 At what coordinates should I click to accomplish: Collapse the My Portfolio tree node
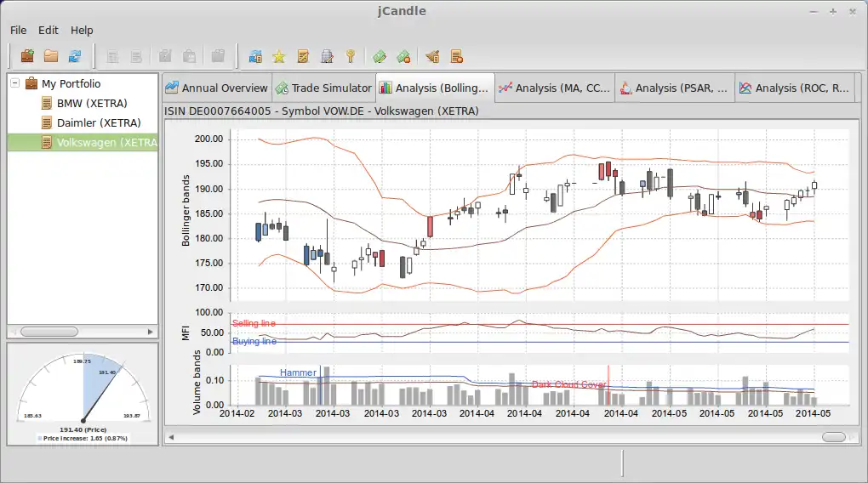15,83
